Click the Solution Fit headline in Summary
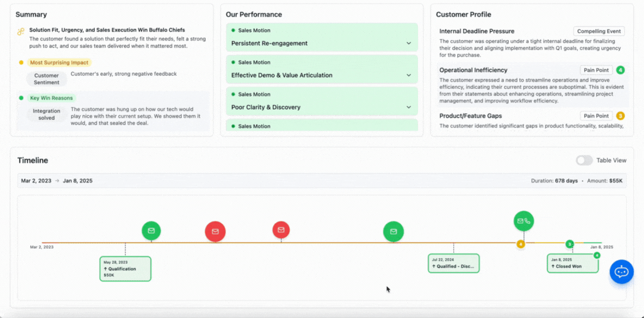 [107, 30]
